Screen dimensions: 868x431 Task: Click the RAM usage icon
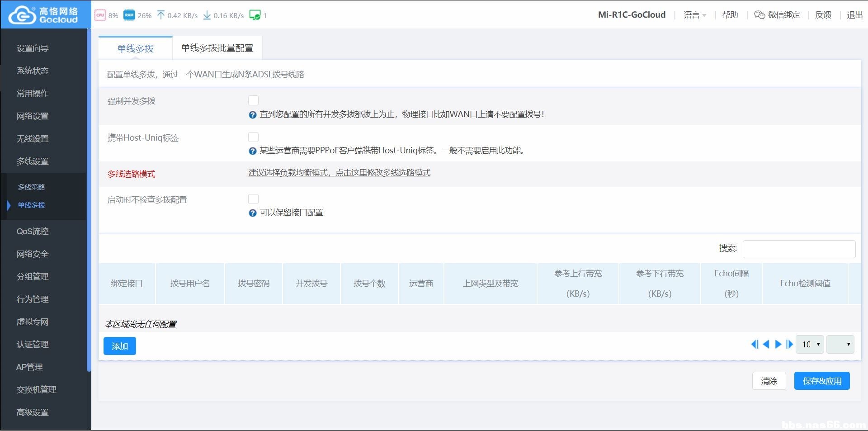pos(129,15)
